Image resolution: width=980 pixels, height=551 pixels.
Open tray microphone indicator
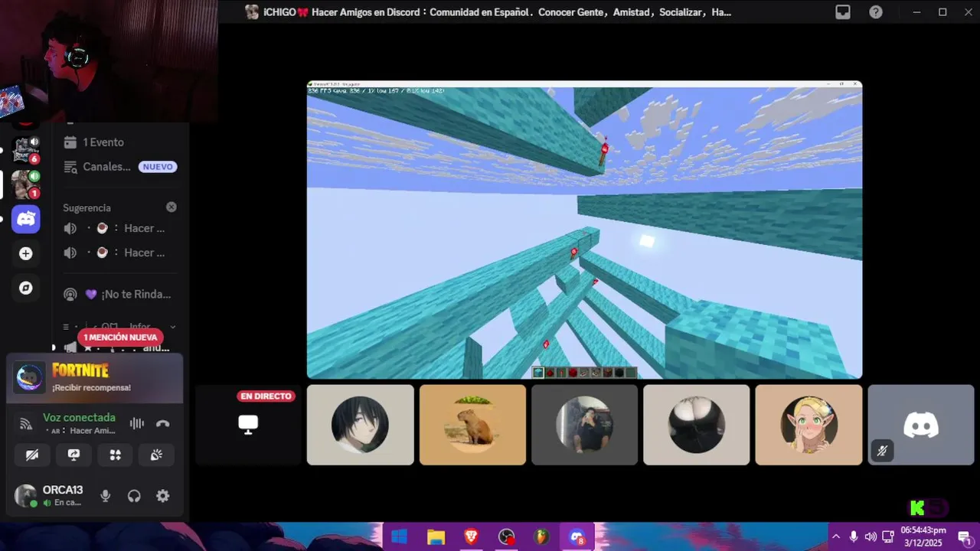854,537
